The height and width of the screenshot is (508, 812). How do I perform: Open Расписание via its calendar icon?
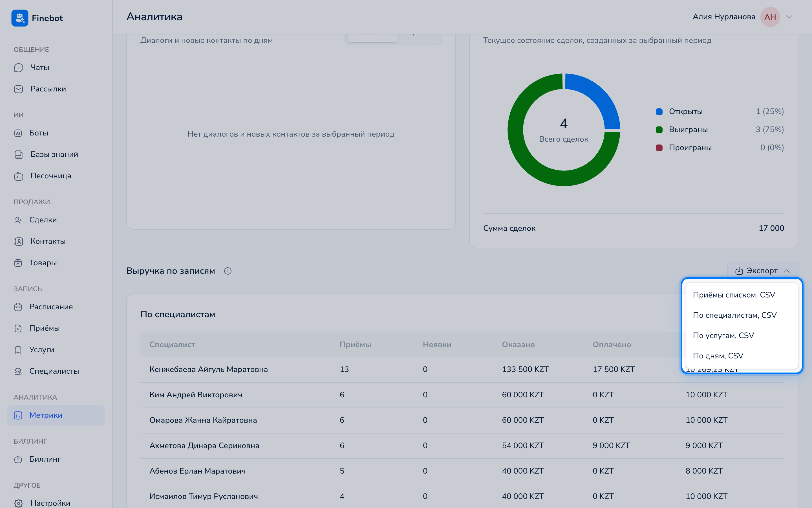click(18, 307)
